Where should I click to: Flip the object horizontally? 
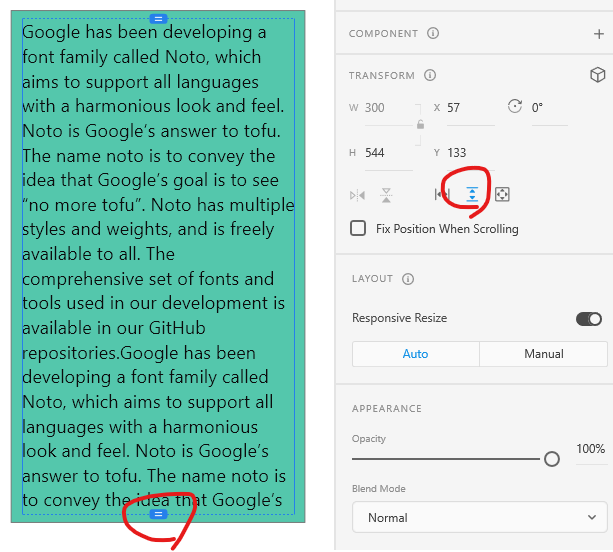(357, 195)
